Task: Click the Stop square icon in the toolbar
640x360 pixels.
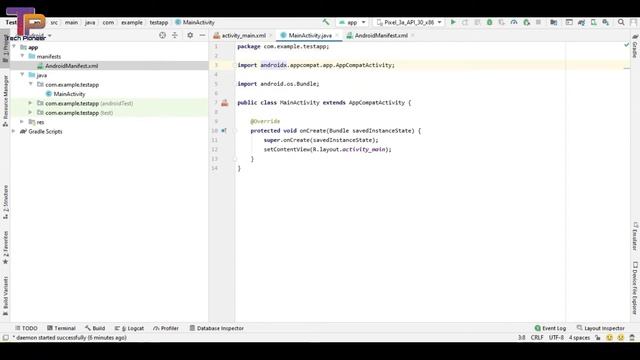Action: (538, 22)
